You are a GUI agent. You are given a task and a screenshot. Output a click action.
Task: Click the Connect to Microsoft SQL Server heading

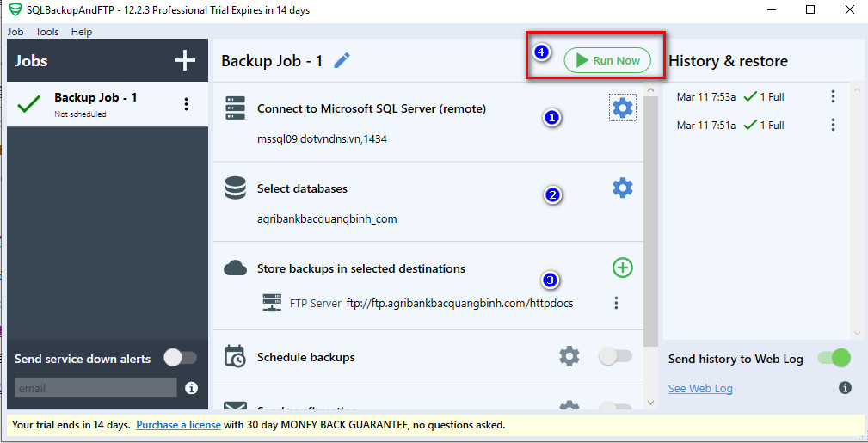(372, 109)
